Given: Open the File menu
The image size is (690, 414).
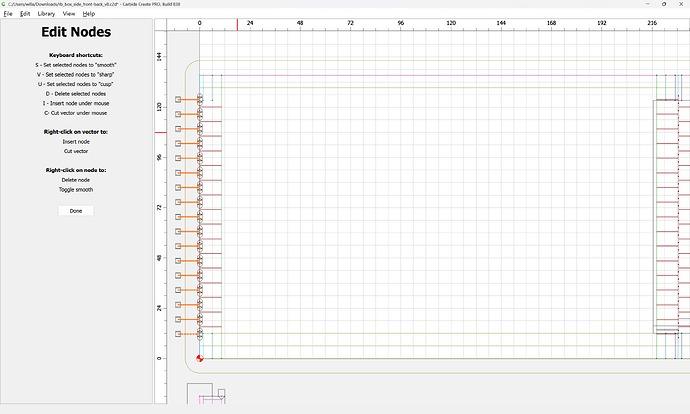Looking at the screenshot, I should coord(8,14).
